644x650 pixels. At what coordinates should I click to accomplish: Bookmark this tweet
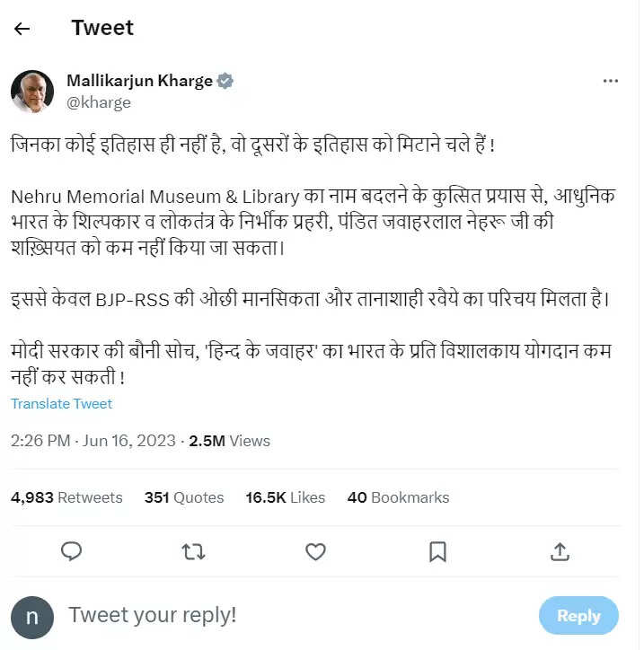pos(437,550)
